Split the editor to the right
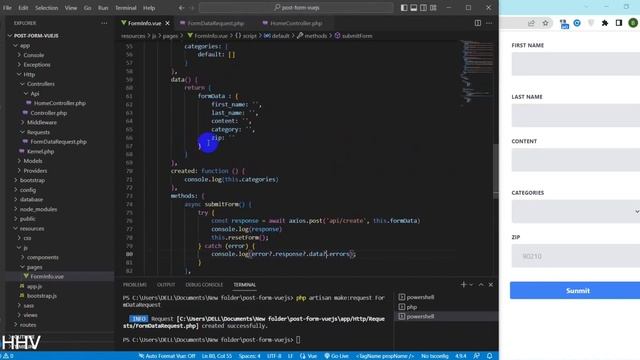 (x=478, y=23)
